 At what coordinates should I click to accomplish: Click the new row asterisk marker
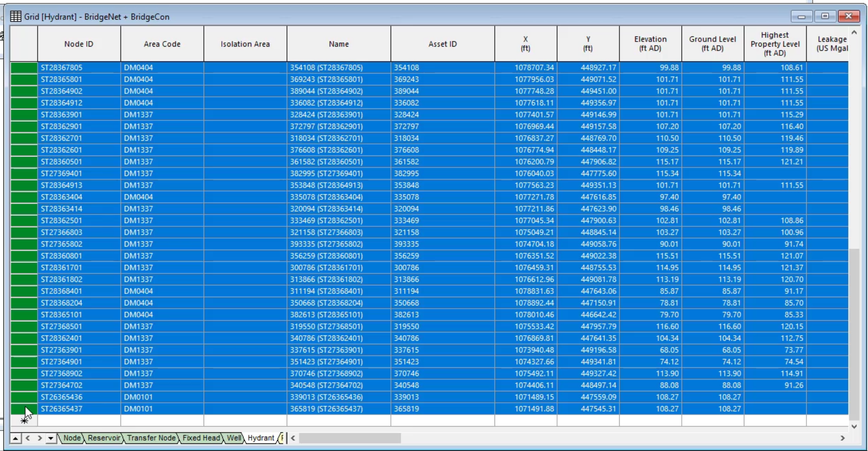(x=24, y=421)
